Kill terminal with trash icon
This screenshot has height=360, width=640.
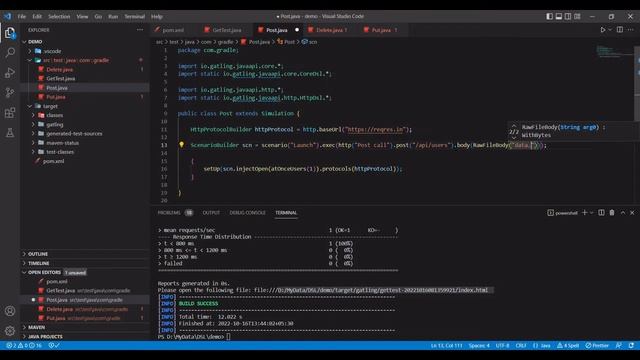612,213
